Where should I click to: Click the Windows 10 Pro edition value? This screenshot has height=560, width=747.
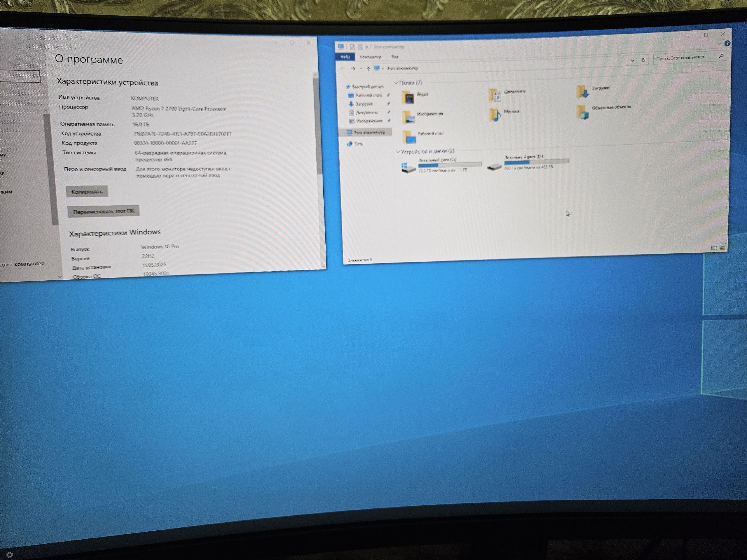click(x=160, y=247)
